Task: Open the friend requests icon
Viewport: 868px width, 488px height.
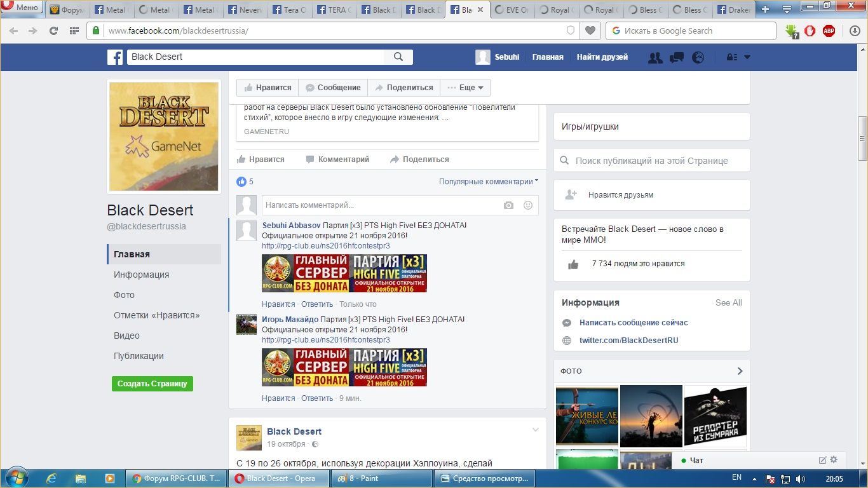Action: [655, 57]
